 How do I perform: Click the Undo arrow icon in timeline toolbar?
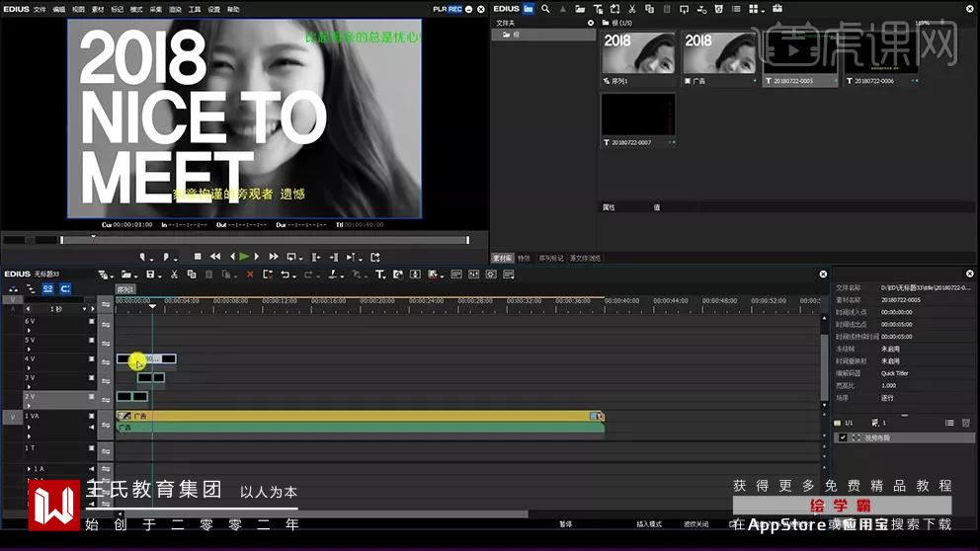[285, 275]
